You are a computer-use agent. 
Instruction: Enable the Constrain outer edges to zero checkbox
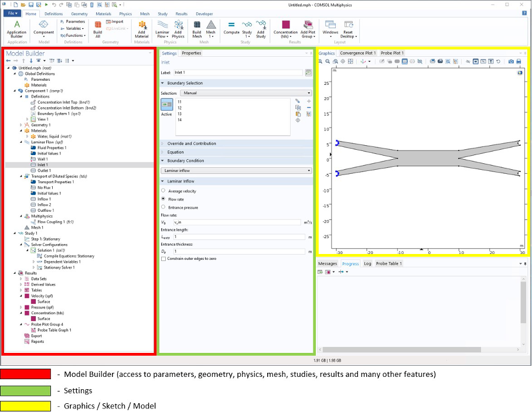coord(163,259)
